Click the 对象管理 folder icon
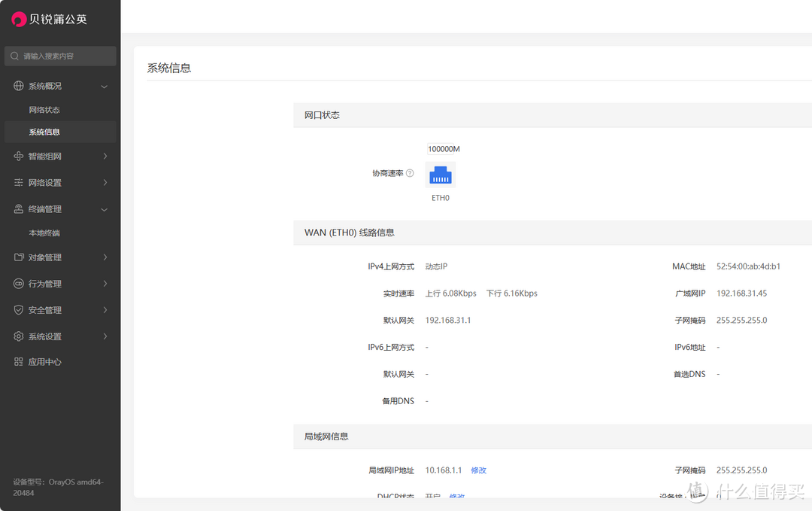Screen dimensions: 812x511 [19, 257]
